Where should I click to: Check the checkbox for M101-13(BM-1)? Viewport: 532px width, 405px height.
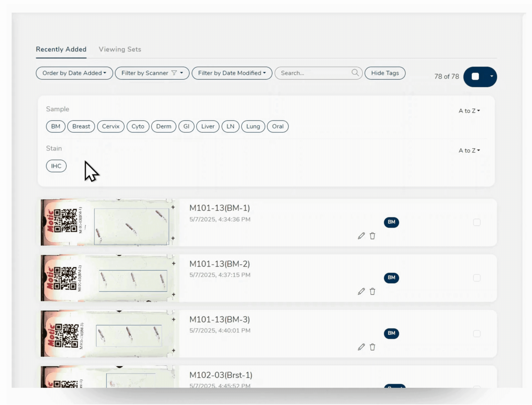[x=477, y=222]
